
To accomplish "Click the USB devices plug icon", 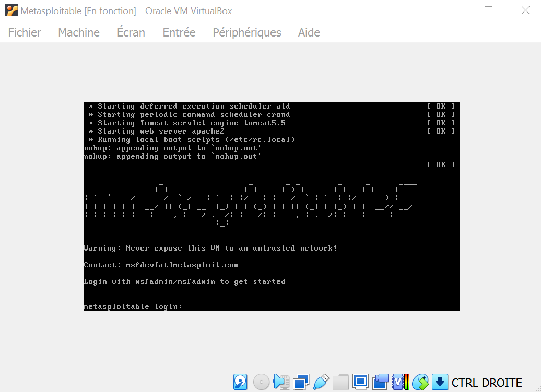I will coord(321,382).
